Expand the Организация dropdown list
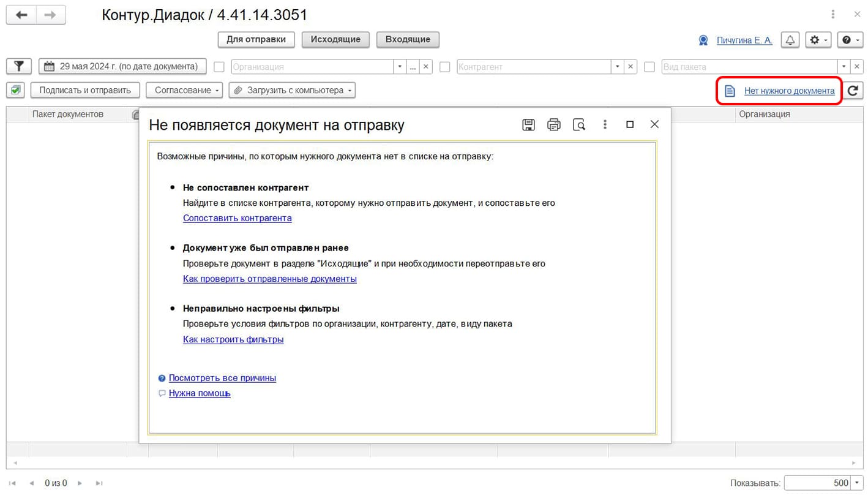The width and height of the screenshot is (868, 498). point(400,67)
